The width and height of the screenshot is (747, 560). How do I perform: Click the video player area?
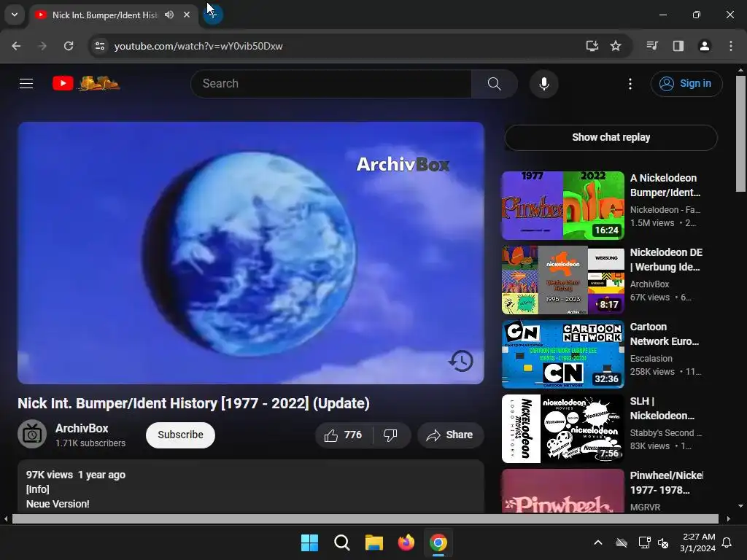[x=251, y=253]
